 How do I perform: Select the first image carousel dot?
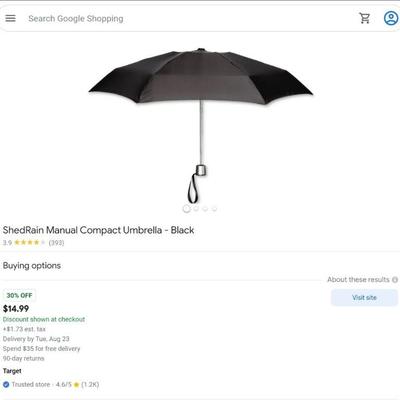point(187,209)
